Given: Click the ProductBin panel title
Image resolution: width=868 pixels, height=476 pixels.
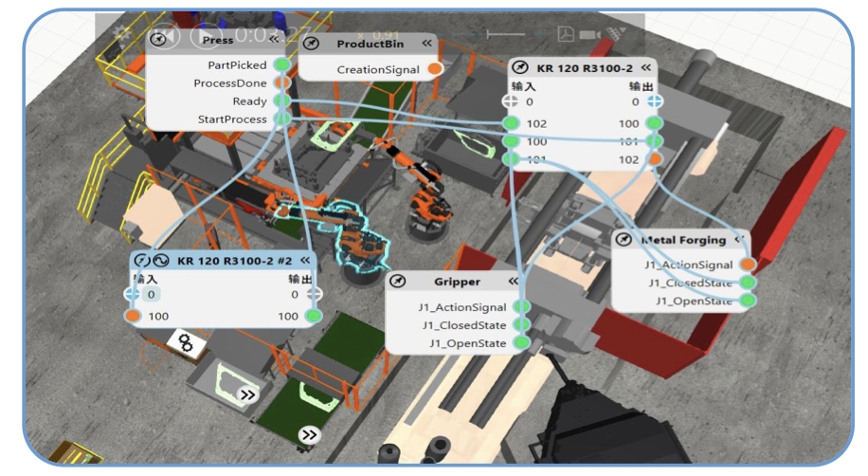Looking at the screenshot, I should 371,44.
